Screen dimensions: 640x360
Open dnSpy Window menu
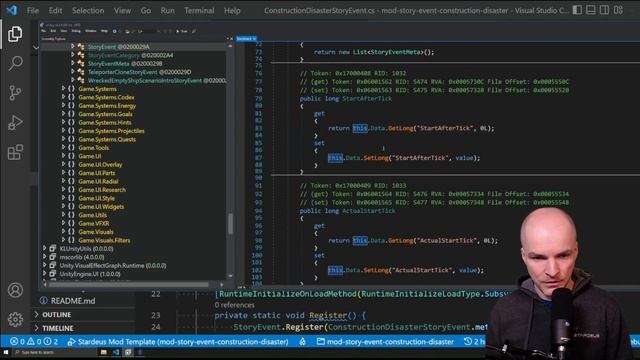(91, 31)
